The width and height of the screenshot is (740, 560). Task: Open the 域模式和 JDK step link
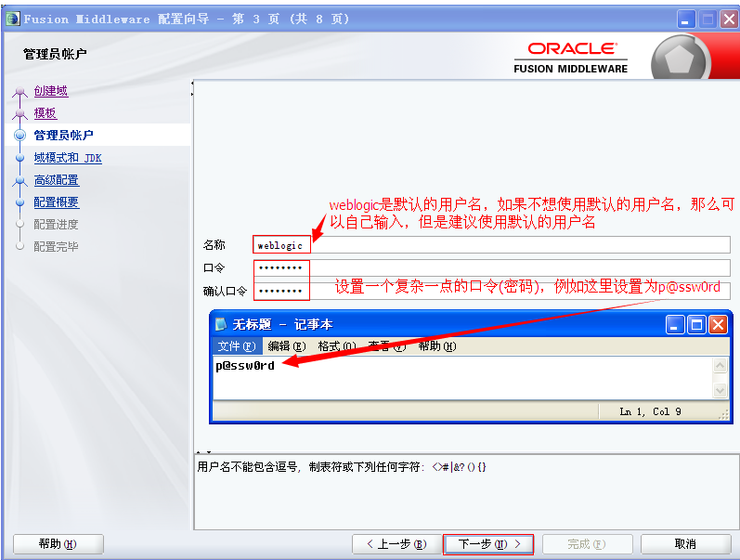(68, 158)
